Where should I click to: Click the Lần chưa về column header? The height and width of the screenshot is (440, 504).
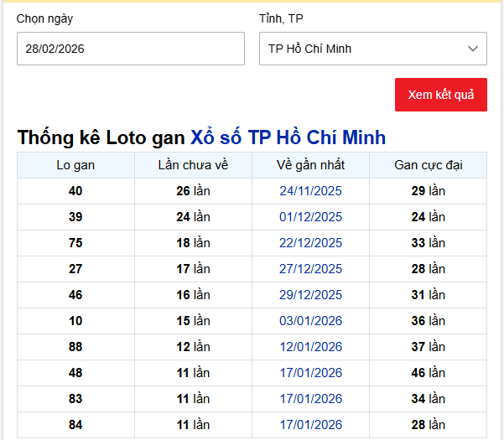point(193,165)
